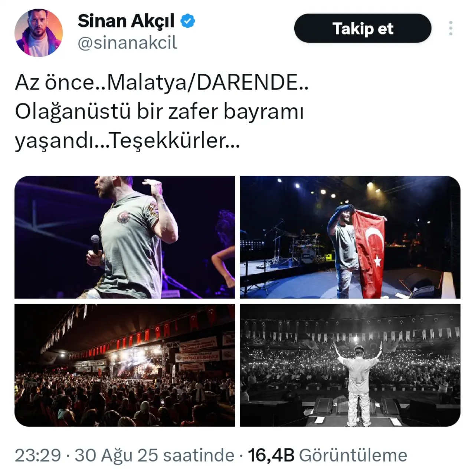Open Sinan Akçıl's profile avatar
The image size is (475, 476).
click(38, 33)
